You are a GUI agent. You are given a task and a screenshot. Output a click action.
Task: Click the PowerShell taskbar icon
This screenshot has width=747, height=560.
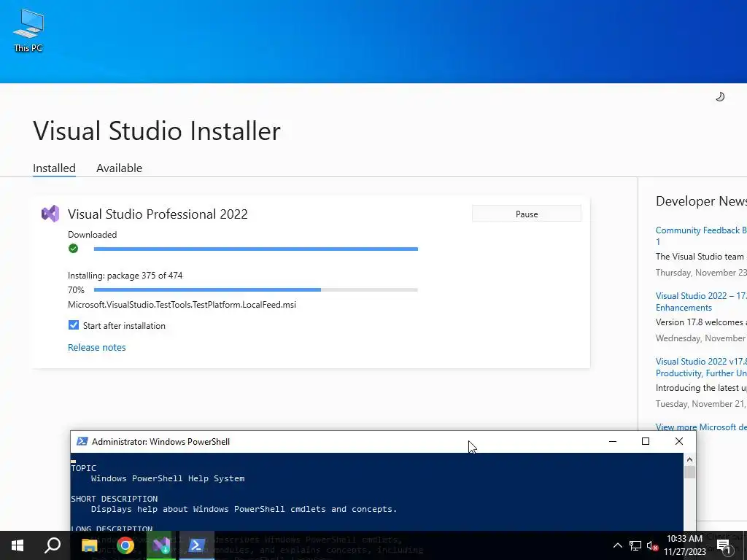pyautogui.click(x=197, y=545)
